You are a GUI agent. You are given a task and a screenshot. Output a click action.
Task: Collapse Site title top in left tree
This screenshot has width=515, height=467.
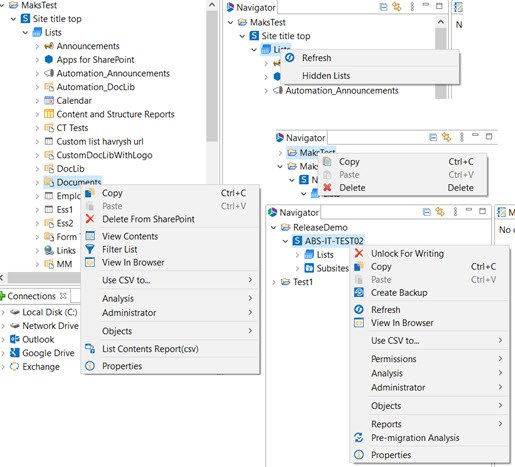point(13,19)
